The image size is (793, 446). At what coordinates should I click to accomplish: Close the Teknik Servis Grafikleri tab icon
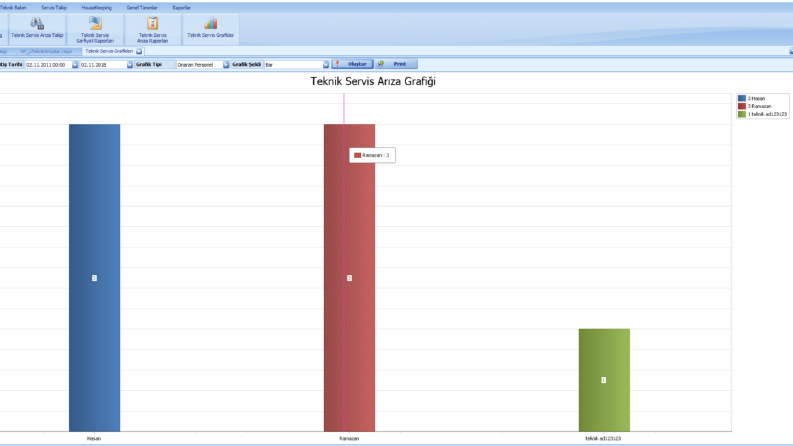click(139, 51)
